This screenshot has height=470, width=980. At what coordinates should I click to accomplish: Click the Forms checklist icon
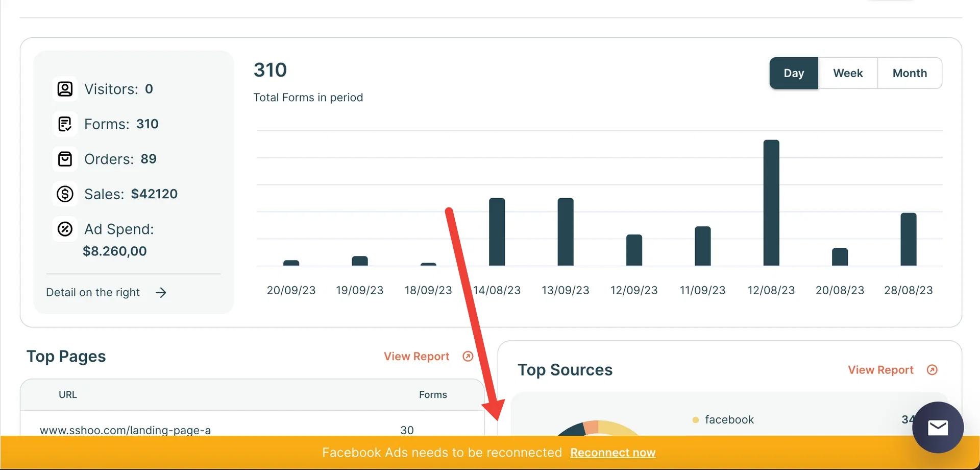65,124
